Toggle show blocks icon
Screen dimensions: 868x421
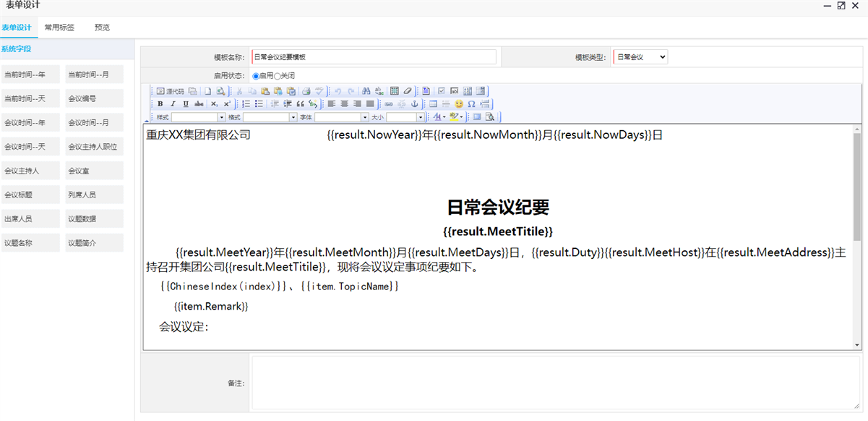tap(489, 116)
